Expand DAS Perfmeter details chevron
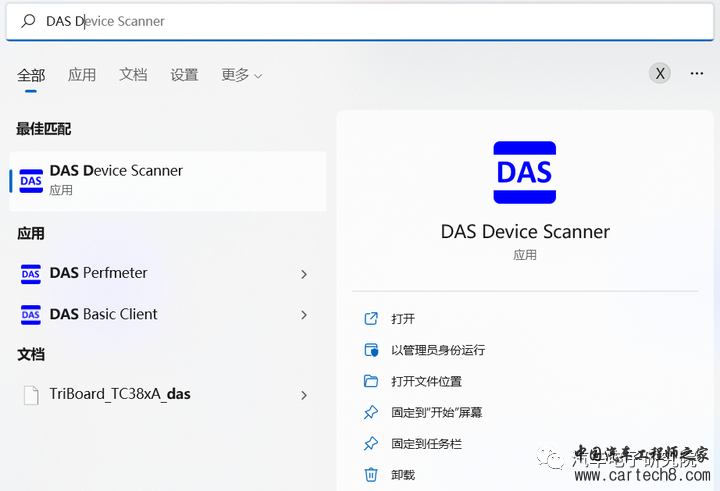This screenshot has width=720, height=491. pyautogui.click(x=304, y=275)
